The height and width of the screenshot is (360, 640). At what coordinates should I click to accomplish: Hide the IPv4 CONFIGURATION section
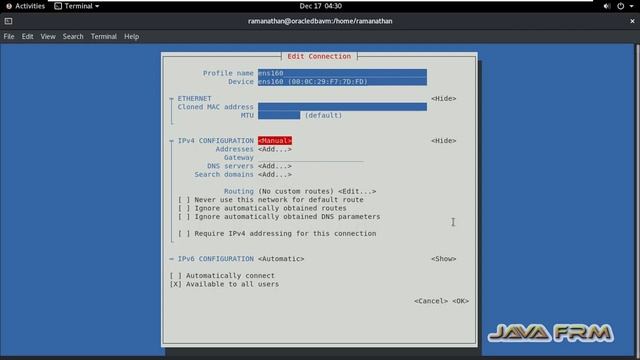(x=444, y=140)
